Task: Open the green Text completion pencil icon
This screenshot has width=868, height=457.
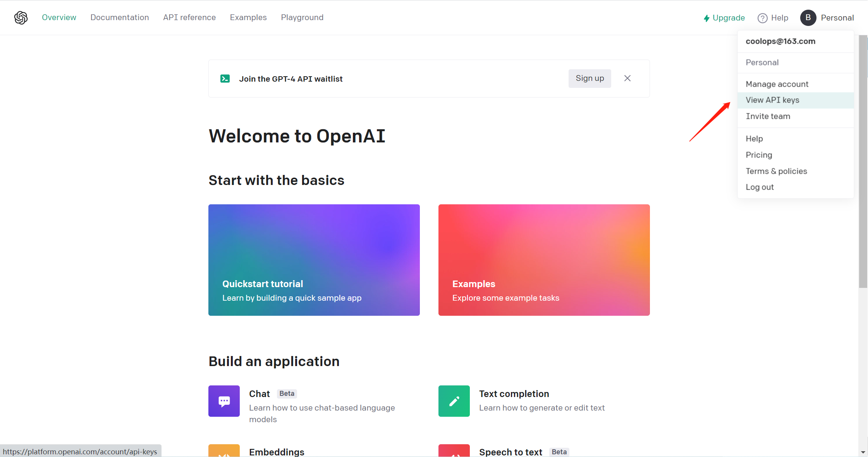Action: 454,401
